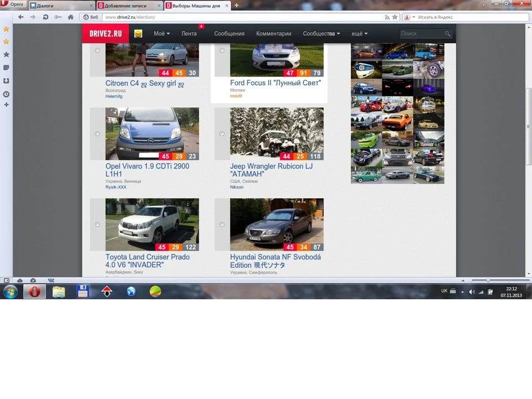Open the downloads panel icon in sidebar
This screenshot has width=532, height=399.
tap(6, 81)
